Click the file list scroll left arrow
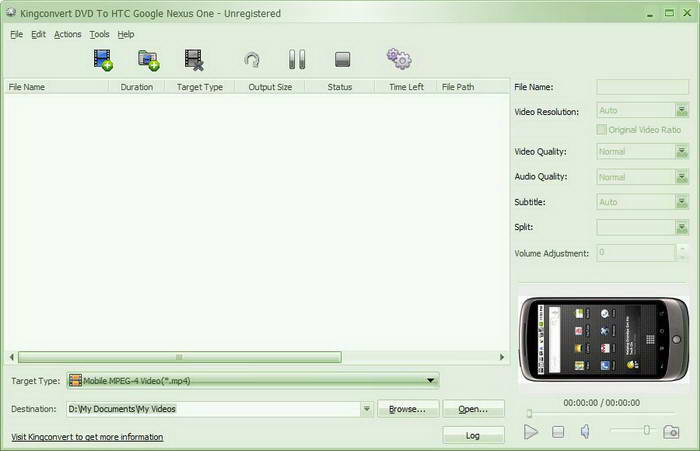Image resolution: width=700 pixels, height=451 pixels. 12,357
